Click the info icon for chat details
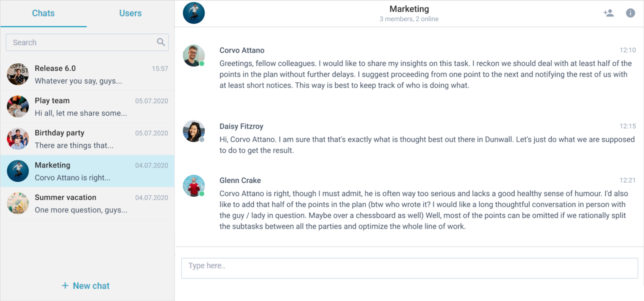The image size is (644, 301). 630,13
